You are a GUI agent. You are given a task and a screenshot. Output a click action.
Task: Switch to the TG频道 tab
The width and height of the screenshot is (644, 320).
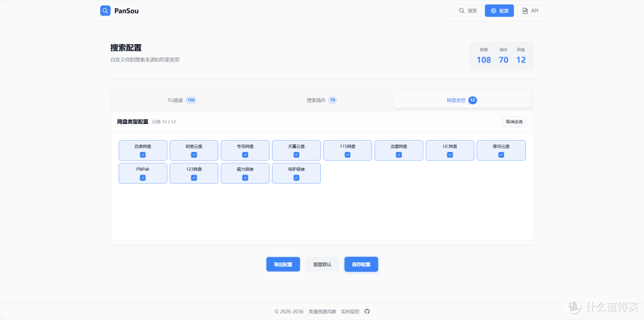click(181, 100)
